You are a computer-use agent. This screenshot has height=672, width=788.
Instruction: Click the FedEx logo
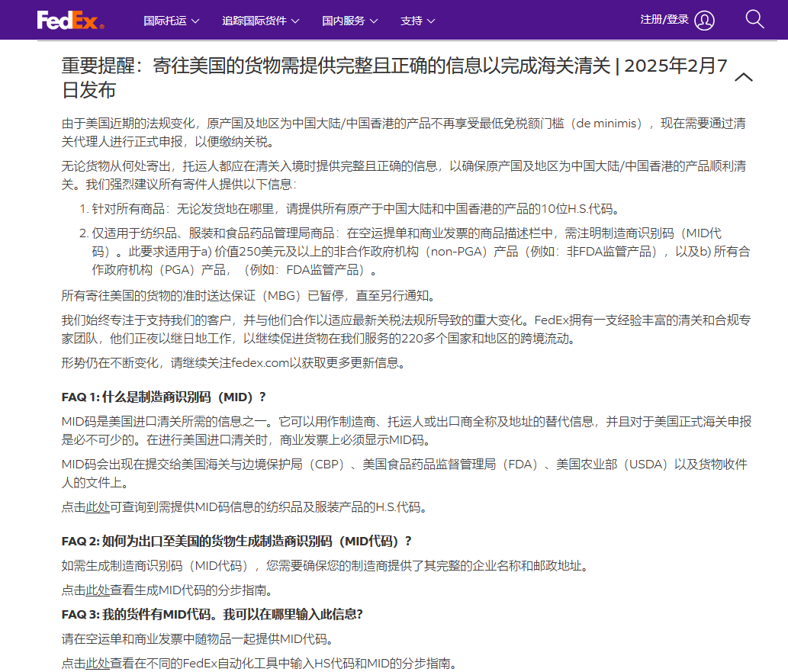pyautogui.click(x=70, y=20)
